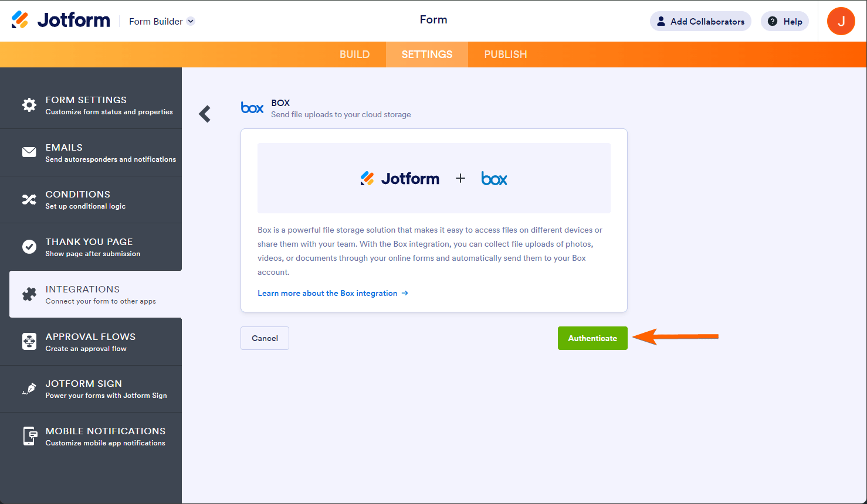This screenshot has height=504, width=867.
Task: Open Learn more about the Box integration link
Action: pyautogui.click(x=333, y=293)
